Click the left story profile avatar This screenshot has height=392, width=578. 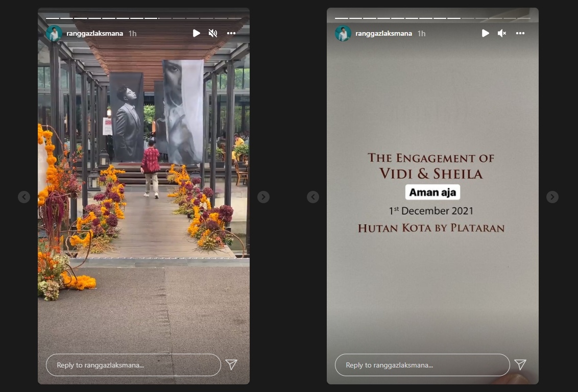point(54,34)
